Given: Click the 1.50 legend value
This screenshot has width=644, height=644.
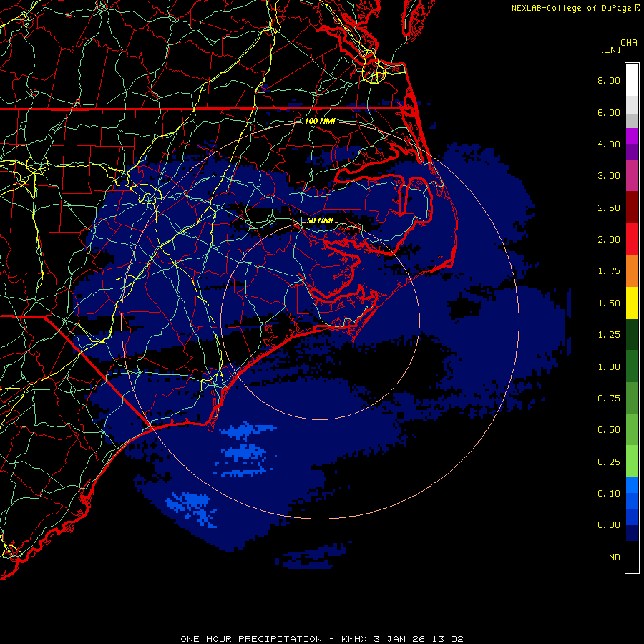Looking at the screenshot, I should 609,303.
